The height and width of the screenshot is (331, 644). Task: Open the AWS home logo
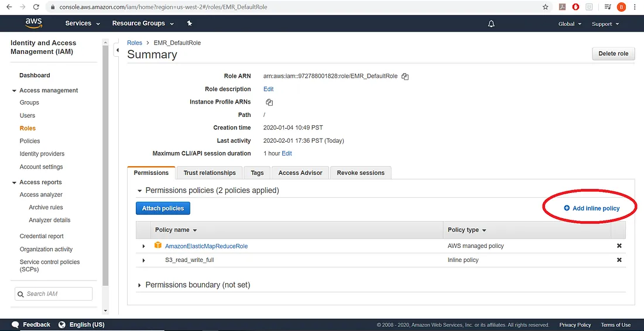coord(34,23)
